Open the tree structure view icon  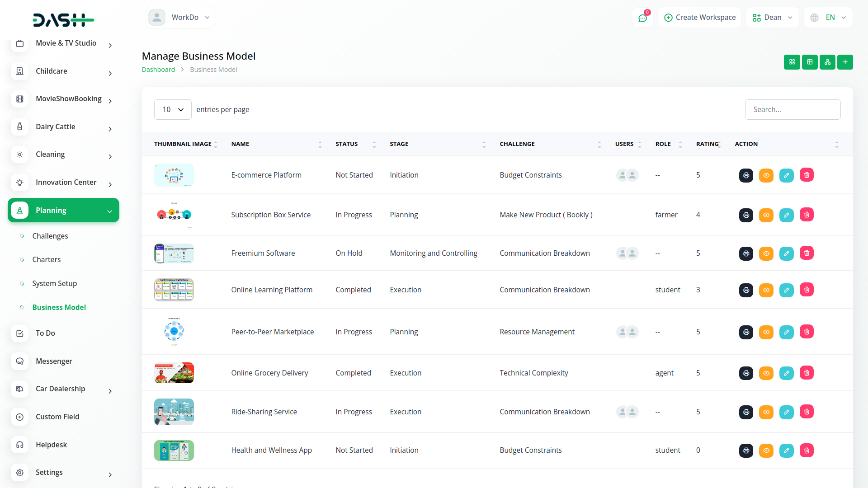tap(827, 62)
